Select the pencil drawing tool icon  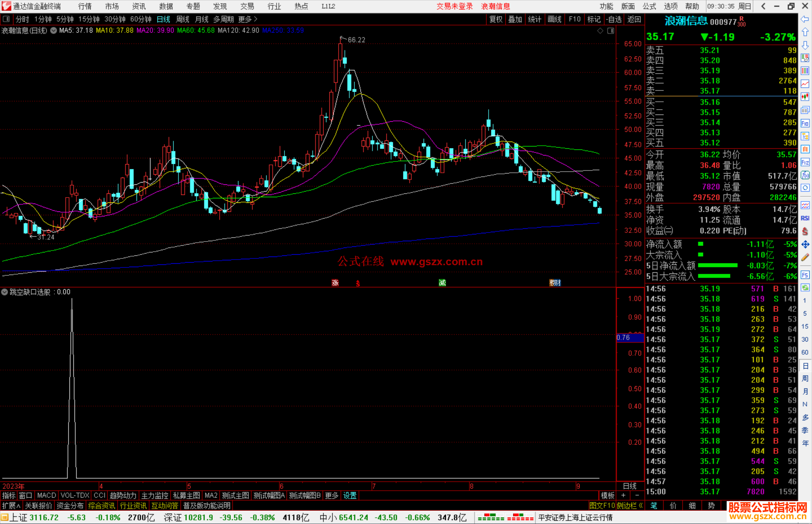pyautogui.click(x=805, y=258)
